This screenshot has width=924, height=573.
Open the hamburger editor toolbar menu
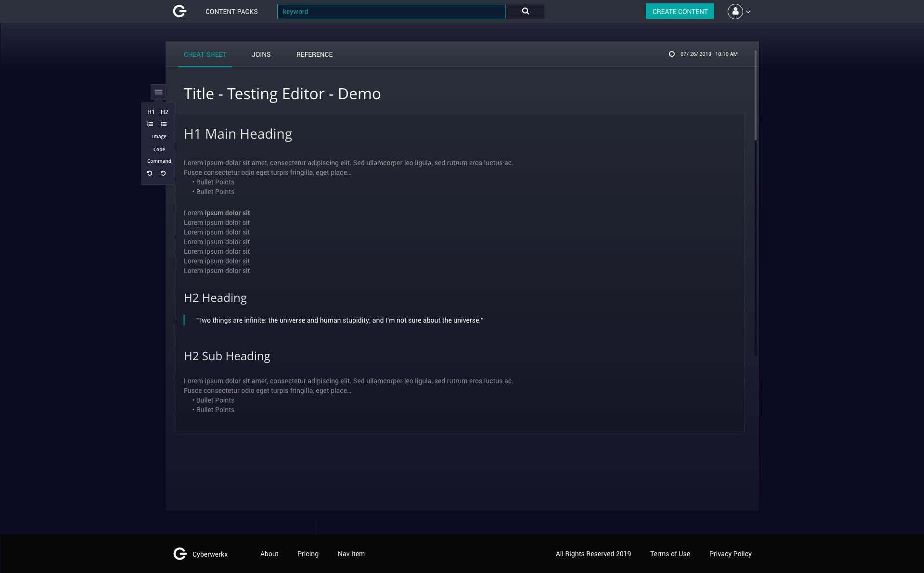[x=158, y=92]
